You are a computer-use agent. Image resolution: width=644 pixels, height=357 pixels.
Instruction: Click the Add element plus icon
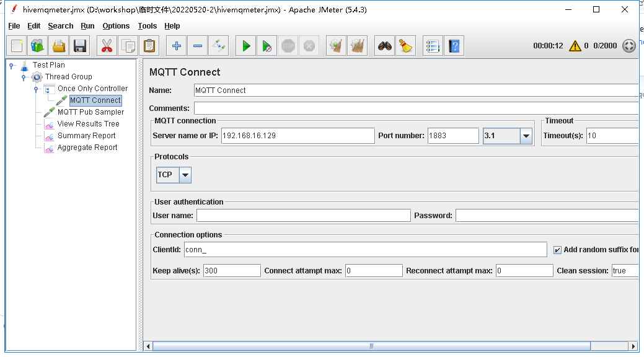click(x=175, y=45)
